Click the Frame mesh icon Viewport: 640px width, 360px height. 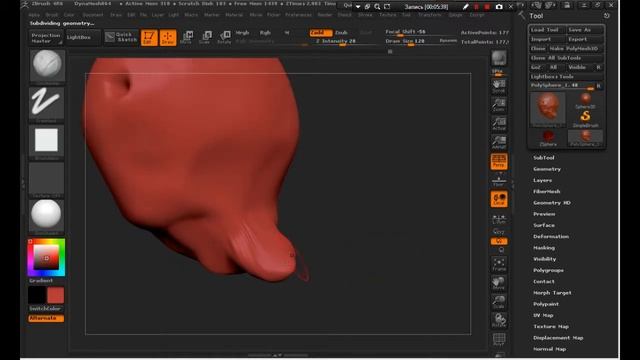click(x=499, y=264)
